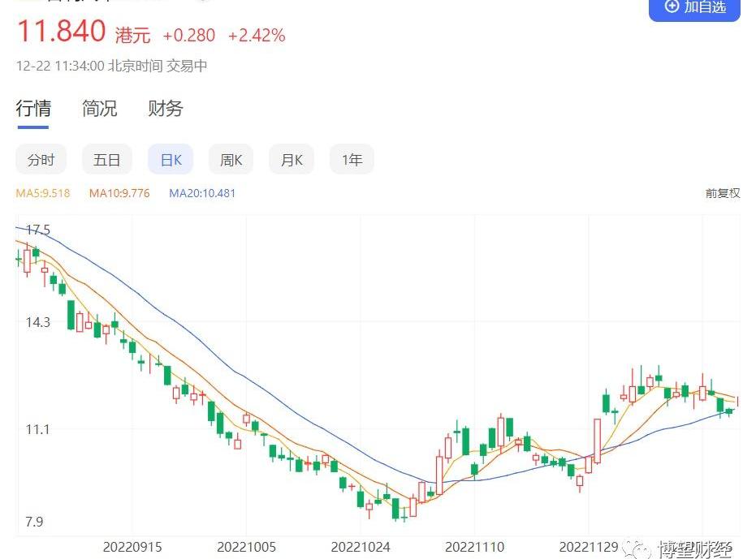
Task: Click the current price 11.840
Action: pyautogui.click(x=61, y=31)
